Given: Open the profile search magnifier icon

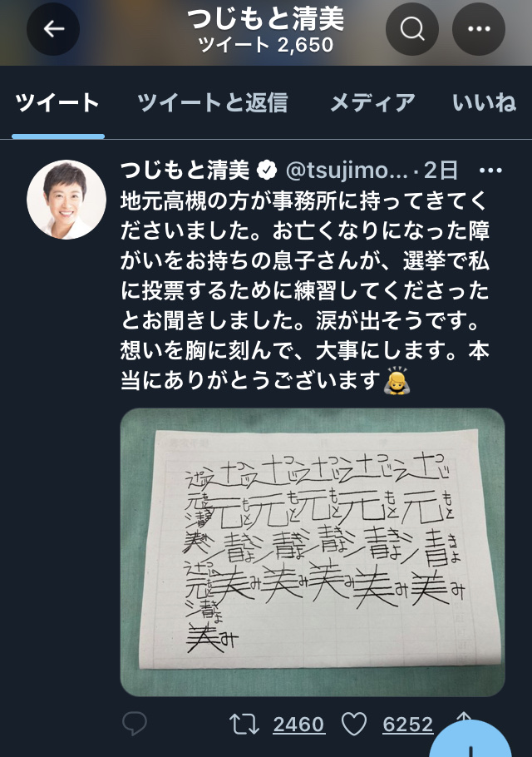Looking at the screenshot, I should click(x=412, y=29).
